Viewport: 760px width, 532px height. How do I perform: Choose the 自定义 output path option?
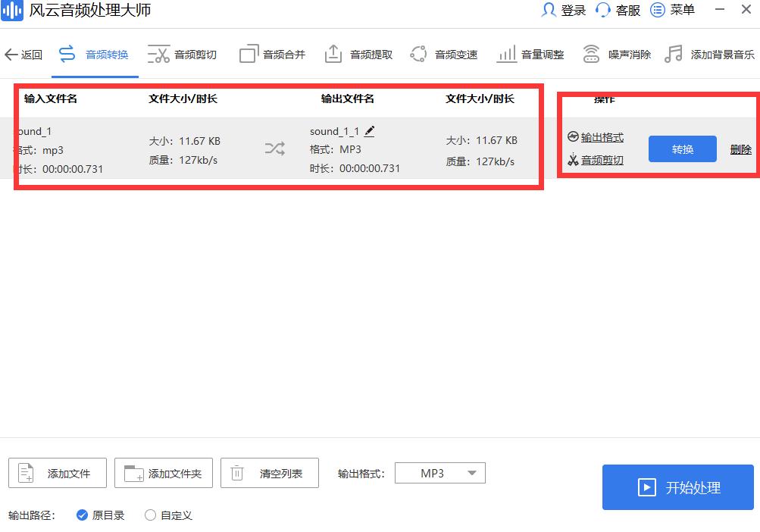(150, 515)
